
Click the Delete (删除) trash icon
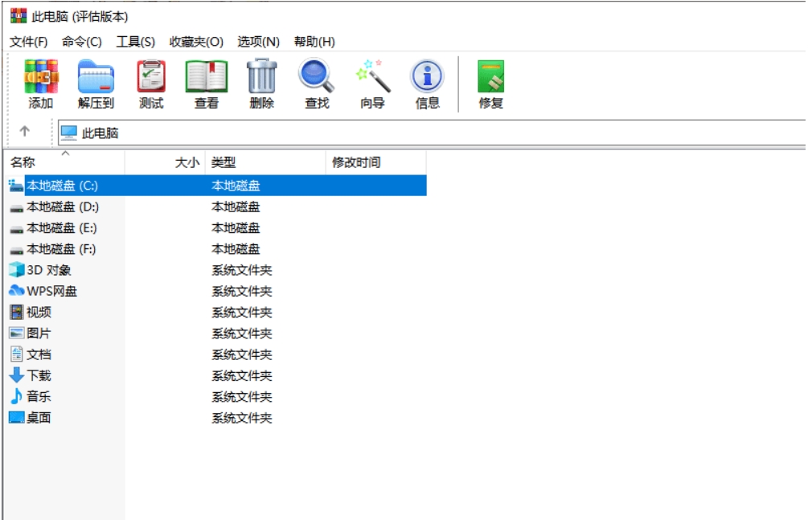pos(261,76)
